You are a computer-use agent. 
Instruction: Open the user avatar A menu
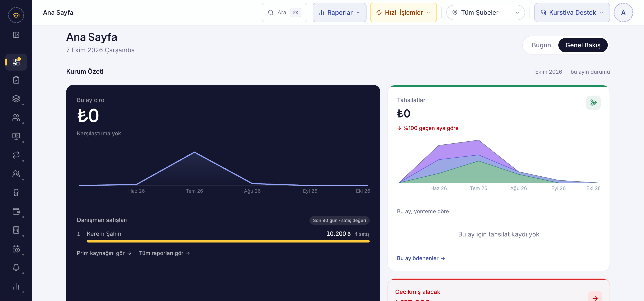[623, 13]
